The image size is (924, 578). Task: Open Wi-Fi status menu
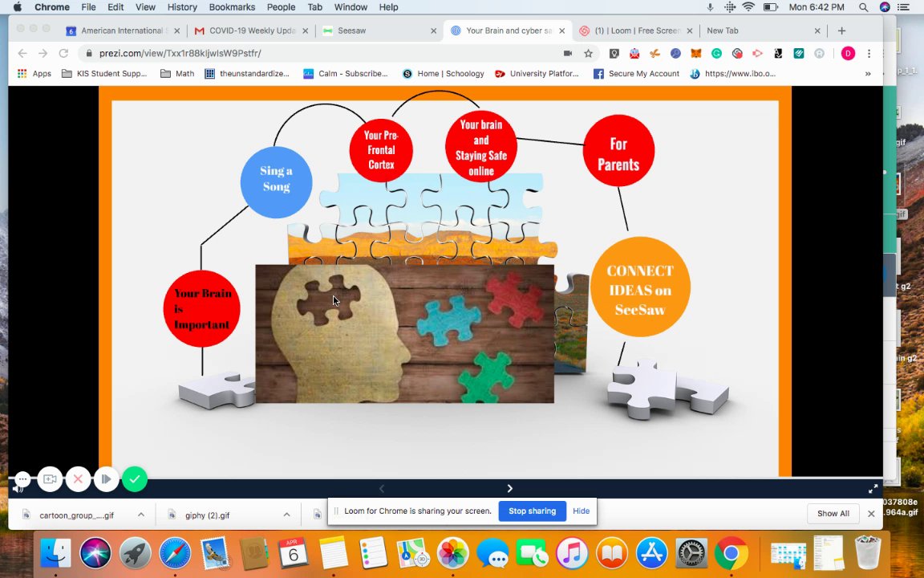[x=748, y=7]
